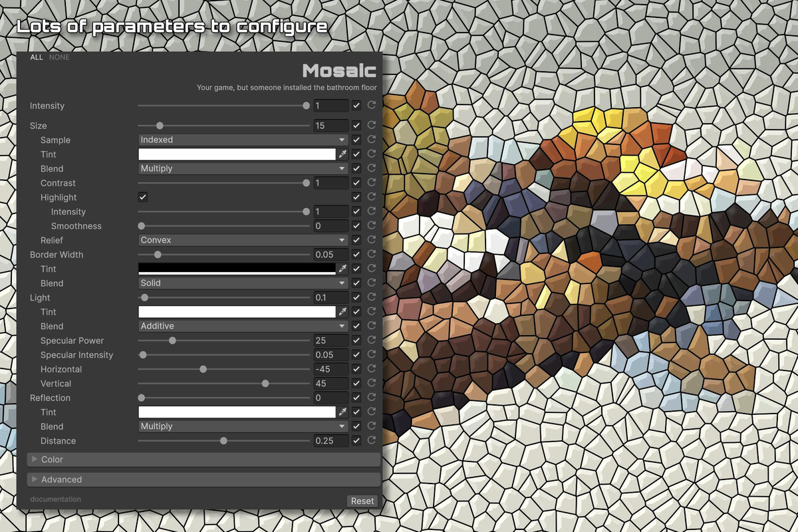Revert the Light value of 0.1
798x532 pixels.
(372, 297)
